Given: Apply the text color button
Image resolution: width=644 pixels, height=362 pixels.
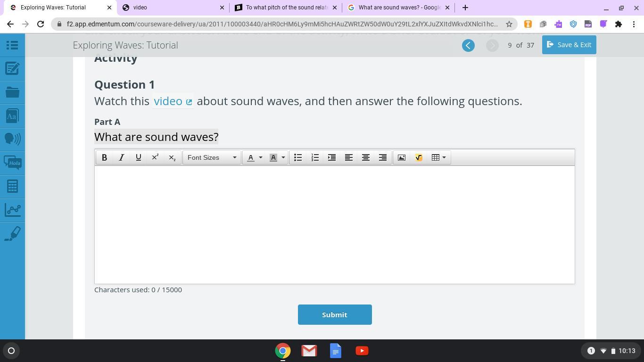Looking at the screenshot, I should click(x=250, y=157).
